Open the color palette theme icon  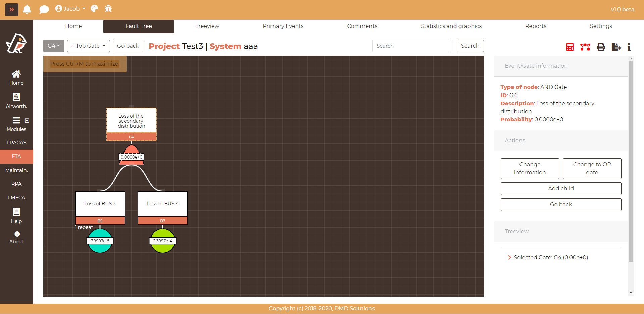tap(94, 9)
